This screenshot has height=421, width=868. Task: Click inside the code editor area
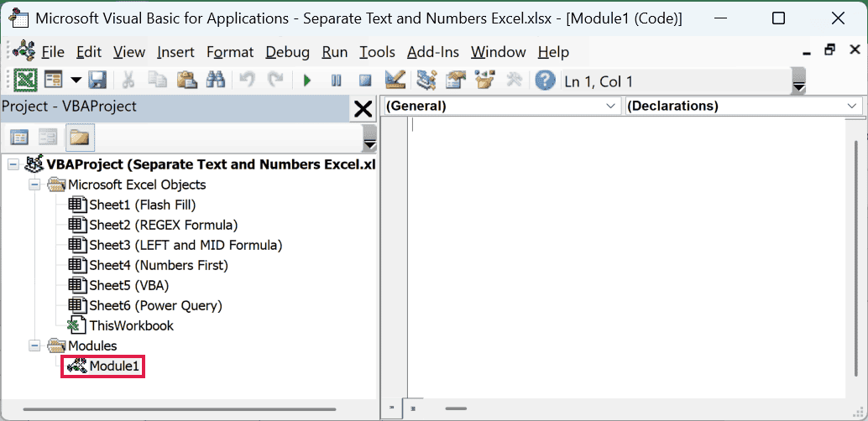click(626, 257)
